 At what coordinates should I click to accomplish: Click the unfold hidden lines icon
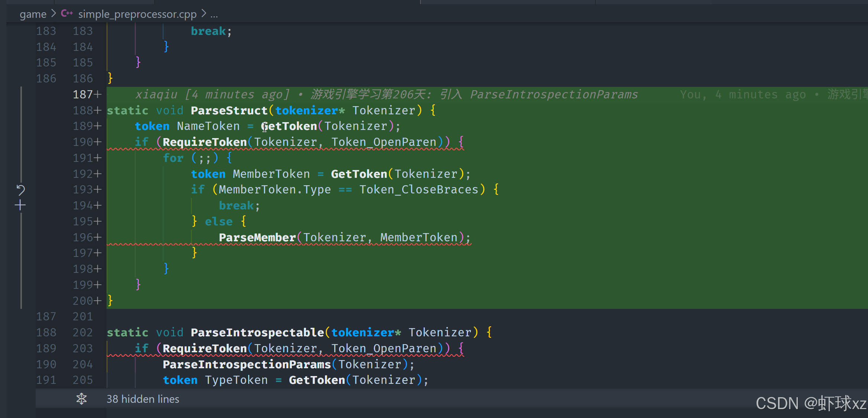click(81, 399)
